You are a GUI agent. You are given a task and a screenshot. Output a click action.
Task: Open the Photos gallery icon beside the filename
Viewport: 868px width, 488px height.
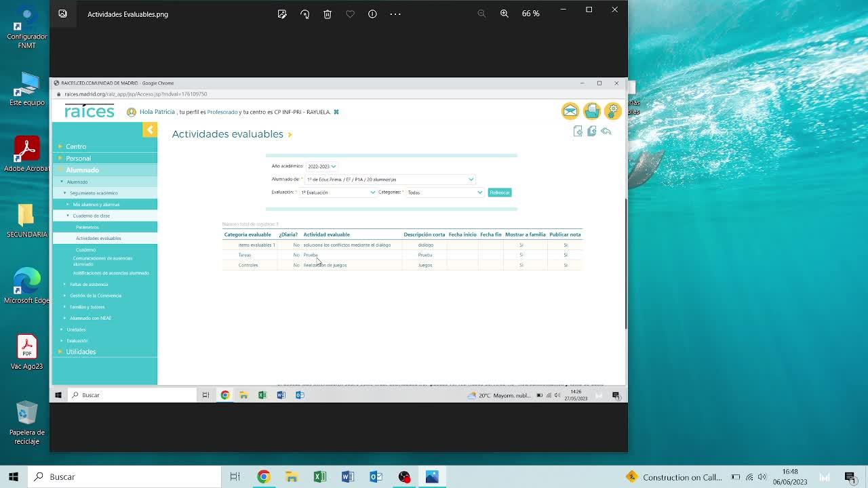[62, 14]
